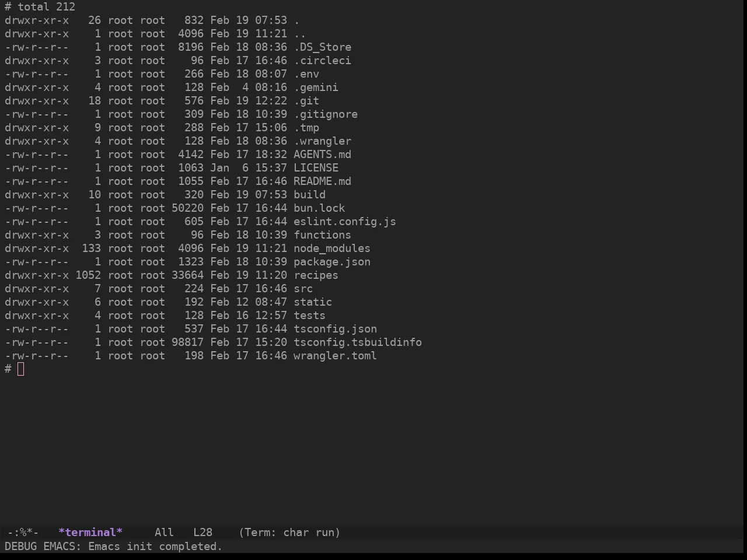Screen dimensions: 747x560
Task: Click the link count 133 for node_modules
Action: click(91, 249)
